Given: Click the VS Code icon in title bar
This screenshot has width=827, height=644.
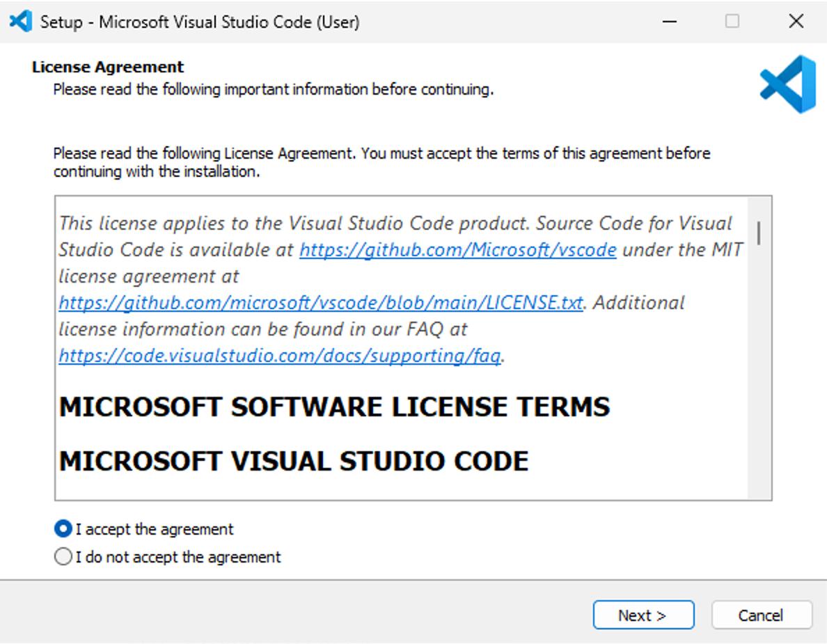Looking at the screenshot, I should [x=21, y=22].
